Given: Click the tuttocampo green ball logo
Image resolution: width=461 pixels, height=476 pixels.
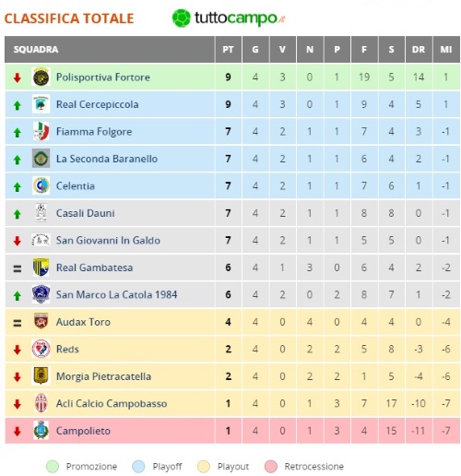Looking at the screenshot, I should [182, 18].
